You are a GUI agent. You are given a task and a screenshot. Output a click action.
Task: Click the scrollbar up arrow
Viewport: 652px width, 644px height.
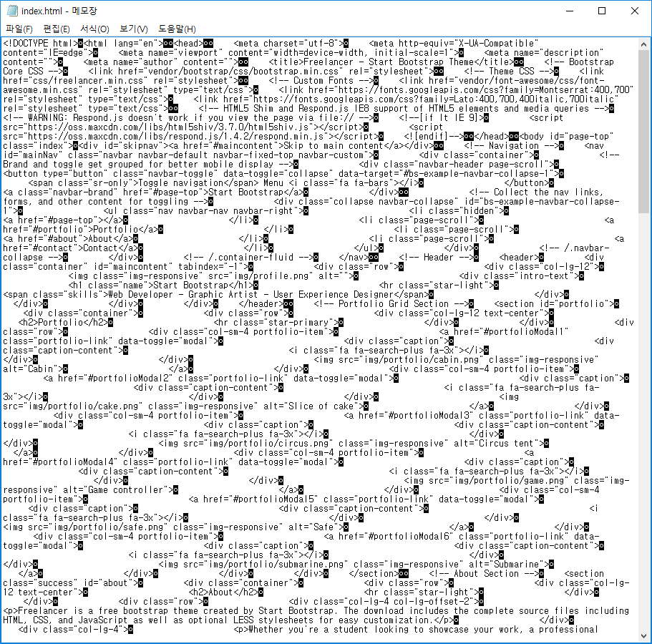pos(643,44)
